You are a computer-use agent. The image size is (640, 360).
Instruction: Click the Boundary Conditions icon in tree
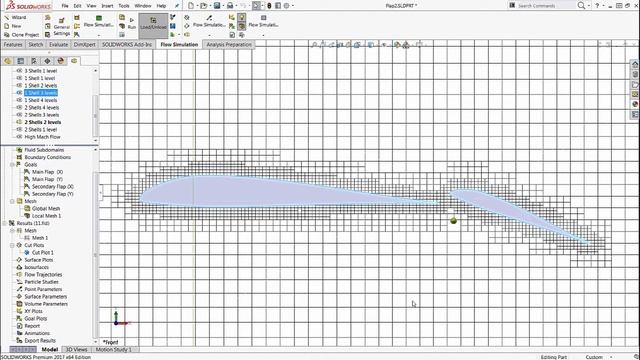click(19, 157)
